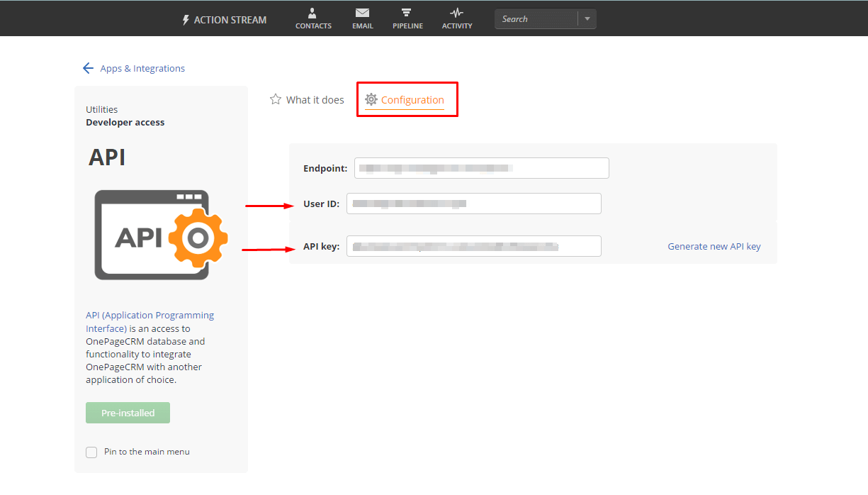Click the Pre-installed button
The width and height of the screenshot is (868, 495).
pyautogui.click(x=128, y=412)
